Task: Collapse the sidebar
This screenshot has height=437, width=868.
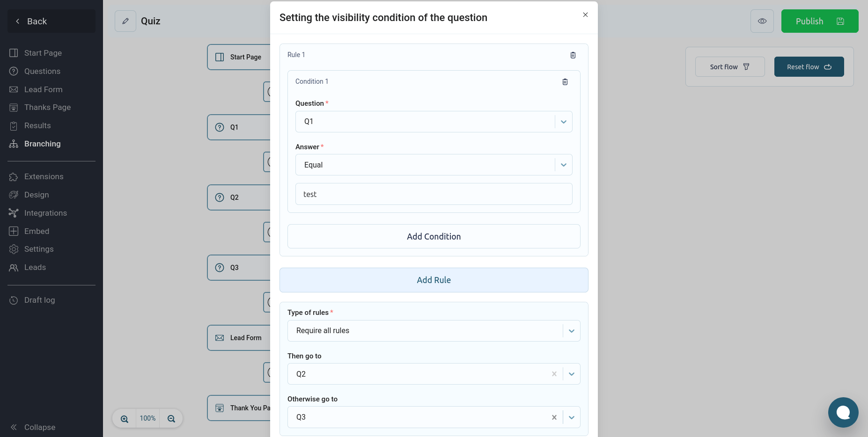Action: [33, 427]
